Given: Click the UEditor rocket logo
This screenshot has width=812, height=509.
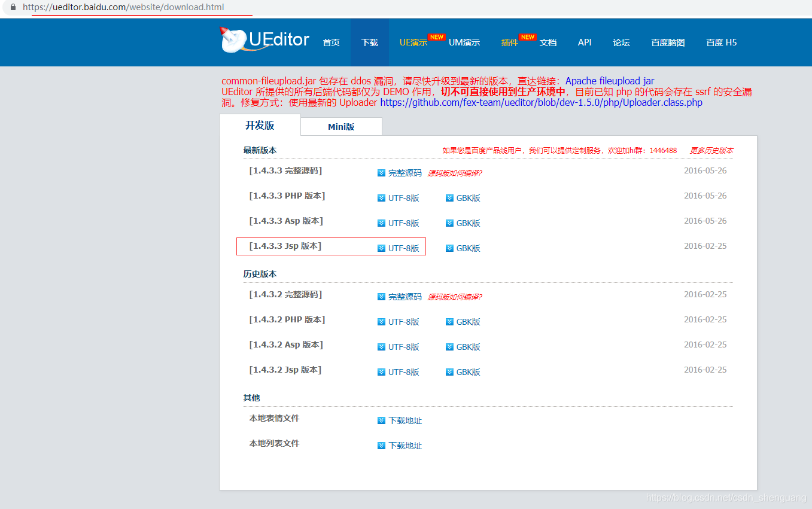Looking at the screenshot, I should [x=265, y=40].
